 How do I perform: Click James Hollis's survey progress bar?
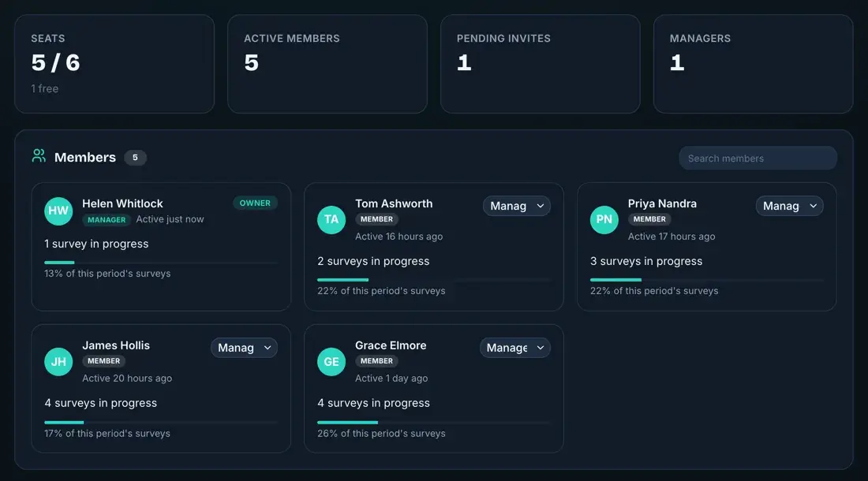[x=161, y=423]
